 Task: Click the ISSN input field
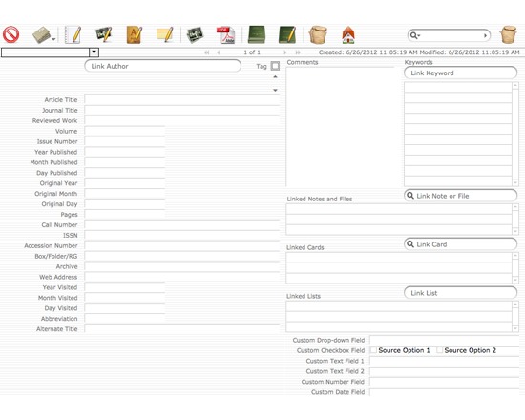pyautogui.click(x=182, y=235)
